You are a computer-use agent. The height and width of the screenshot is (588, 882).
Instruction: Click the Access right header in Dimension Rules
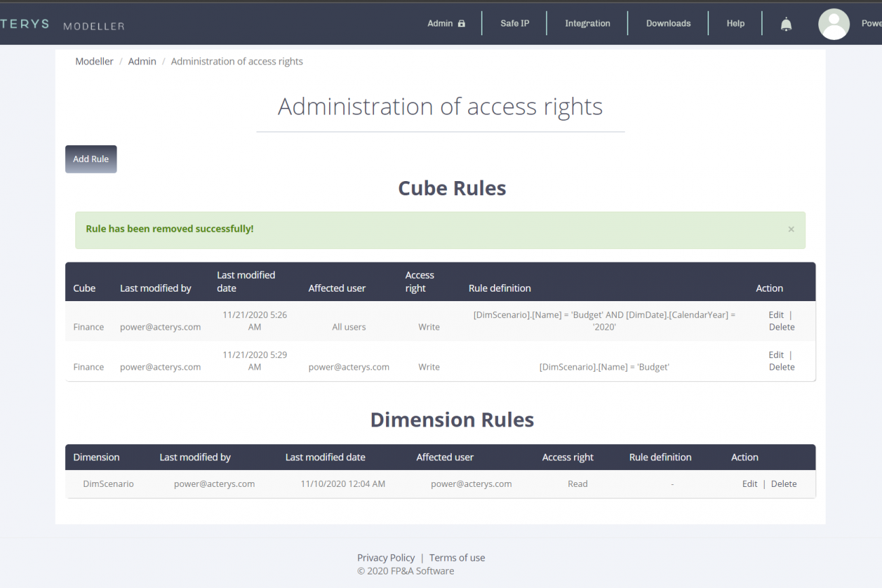pos(567,457)
